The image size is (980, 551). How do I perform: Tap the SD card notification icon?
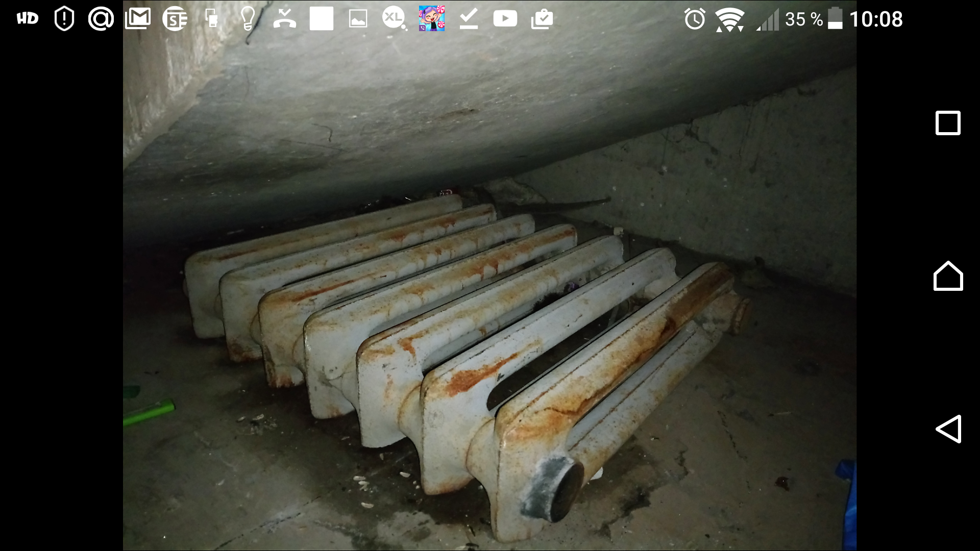(212, 19)
